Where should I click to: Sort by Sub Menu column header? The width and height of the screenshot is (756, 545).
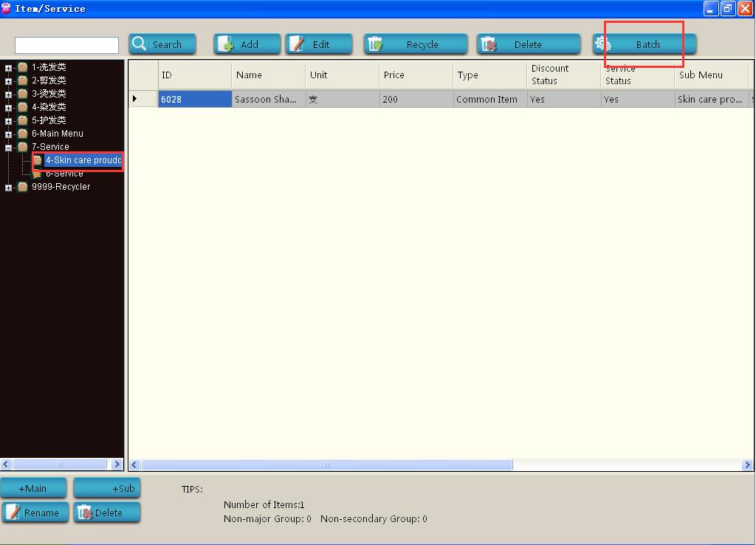pyautogui.click(x=711, y=75)
